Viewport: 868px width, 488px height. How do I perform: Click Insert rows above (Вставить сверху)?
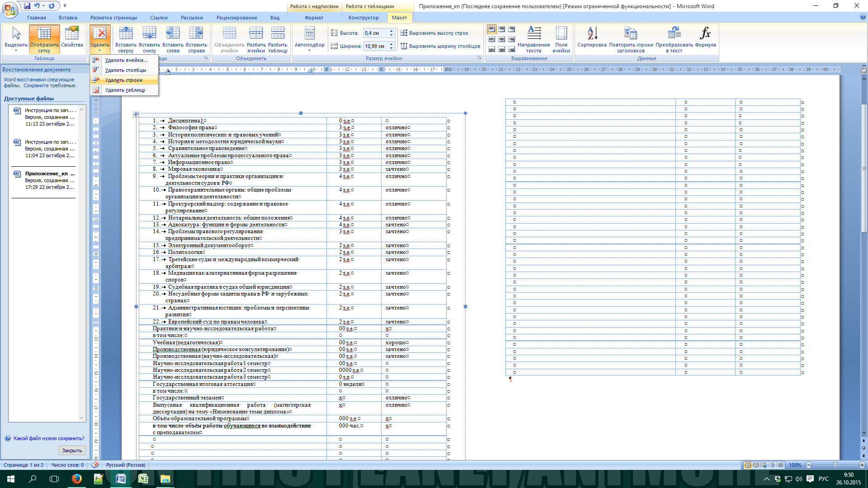[x=126, y=39]
